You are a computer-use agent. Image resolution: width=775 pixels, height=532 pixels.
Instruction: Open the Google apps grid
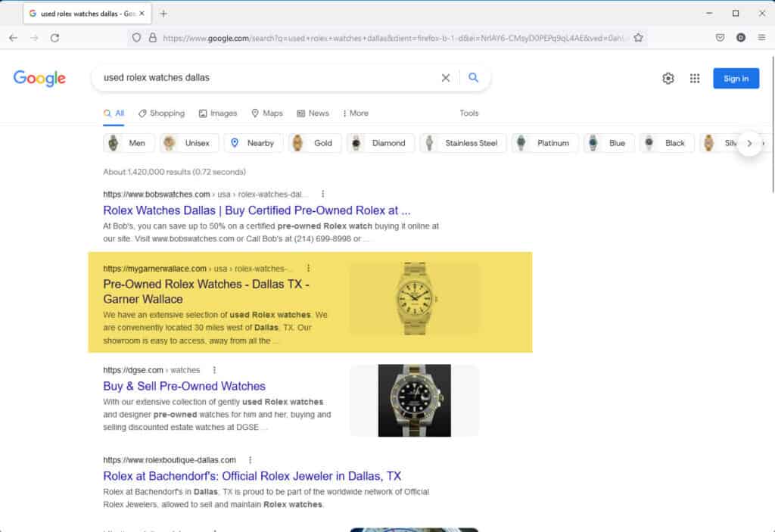(x=695, y=78)
